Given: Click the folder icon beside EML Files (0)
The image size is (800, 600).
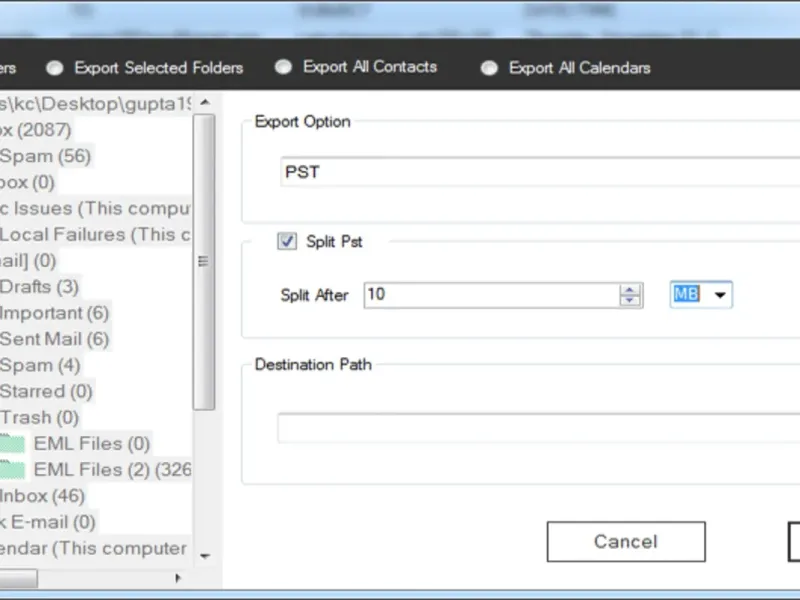Looking at the screenshot, I should pyautogui.click(x=11, y=444).
